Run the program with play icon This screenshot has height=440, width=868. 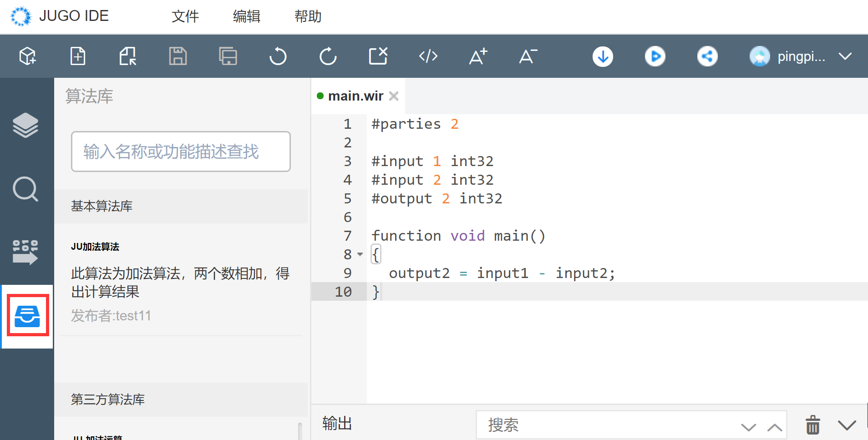point(655,56)
